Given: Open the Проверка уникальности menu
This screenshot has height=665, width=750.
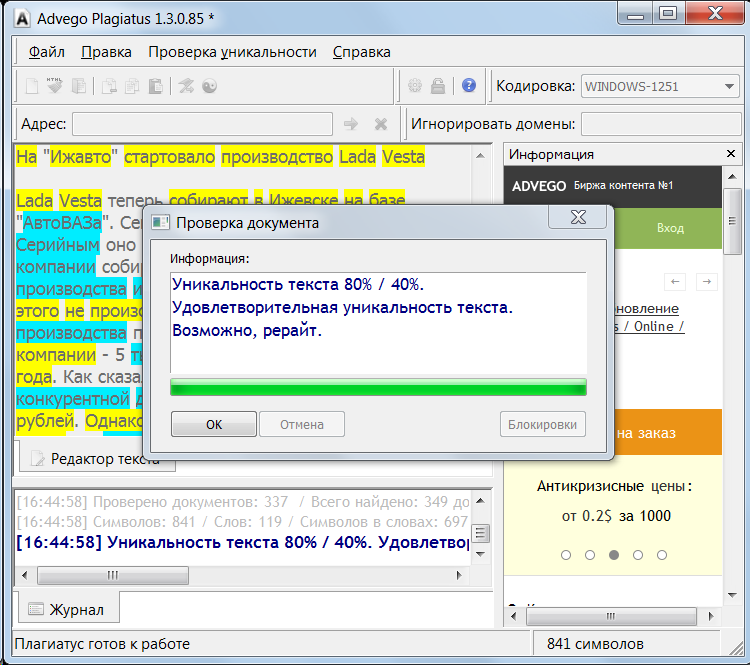Looking at the screenshot, I should pyautogui.click(x=232, y=52).
